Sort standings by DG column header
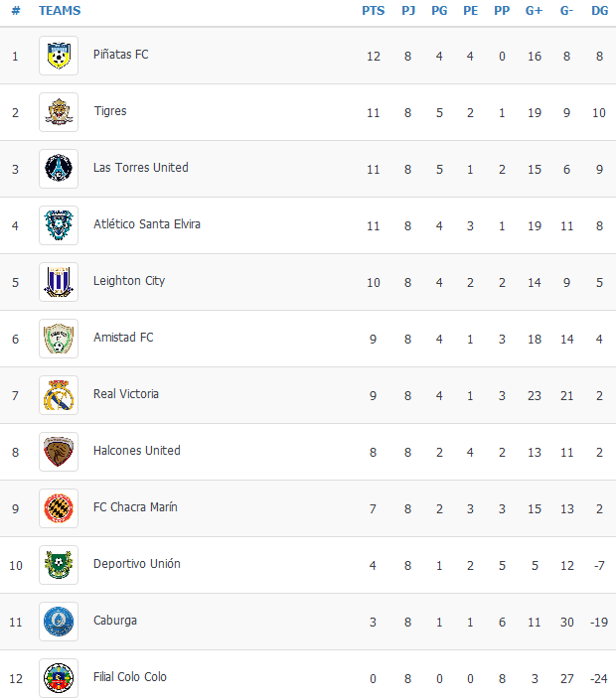This screenshot has width=616, height=700. (599, 11)
